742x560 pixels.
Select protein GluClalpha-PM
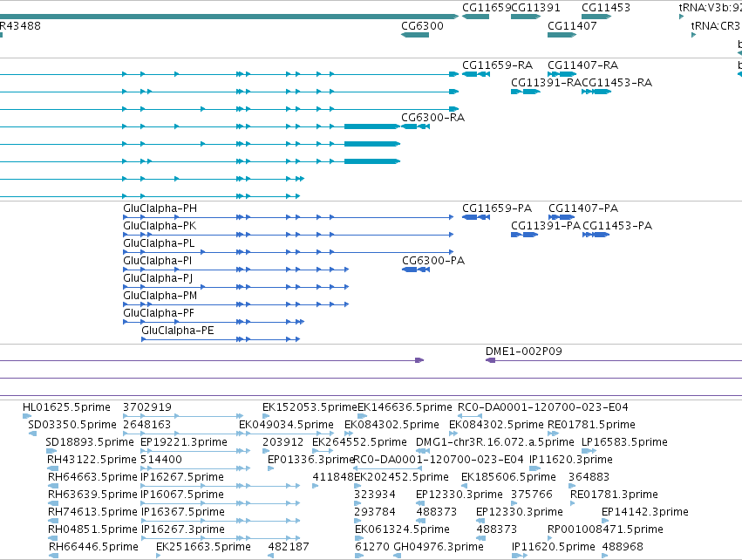point(160,296)
